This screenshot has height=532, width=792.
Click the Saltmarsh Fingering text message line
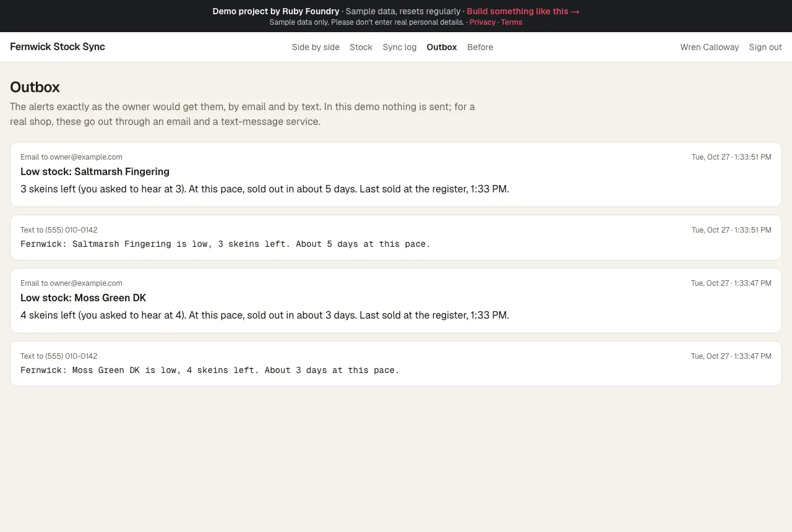click(225, 244)
